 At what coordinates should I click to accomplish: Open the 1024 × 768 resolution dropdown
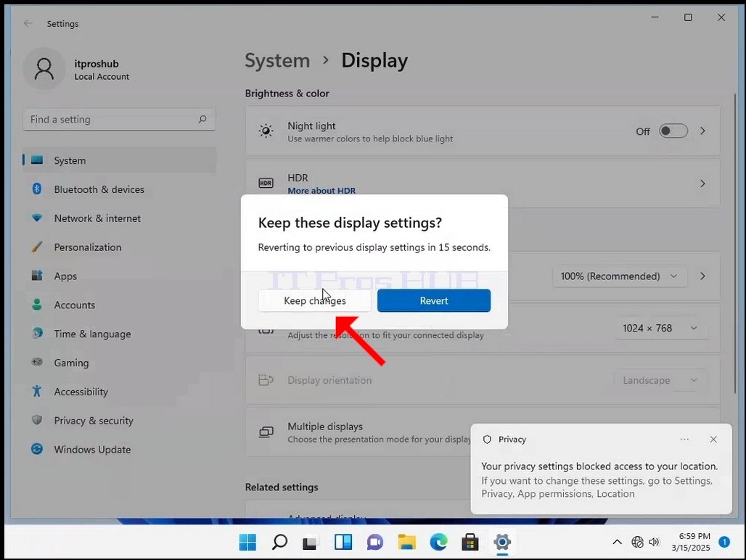[661, 328]
